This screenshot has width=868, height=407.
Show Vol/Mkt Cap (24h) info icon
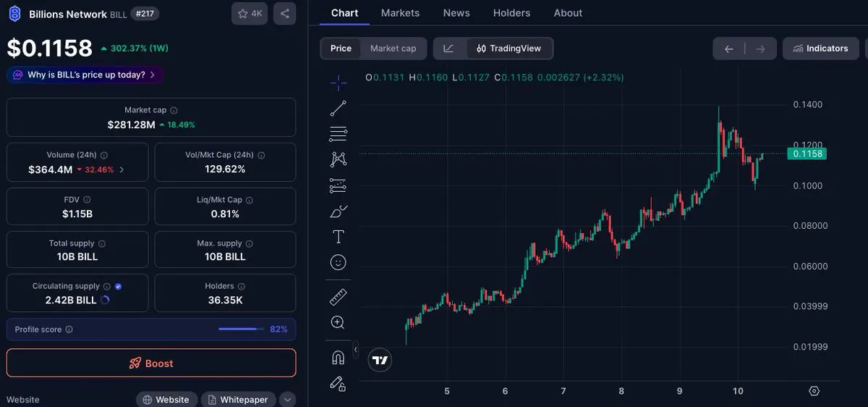[x=261, y=155]
